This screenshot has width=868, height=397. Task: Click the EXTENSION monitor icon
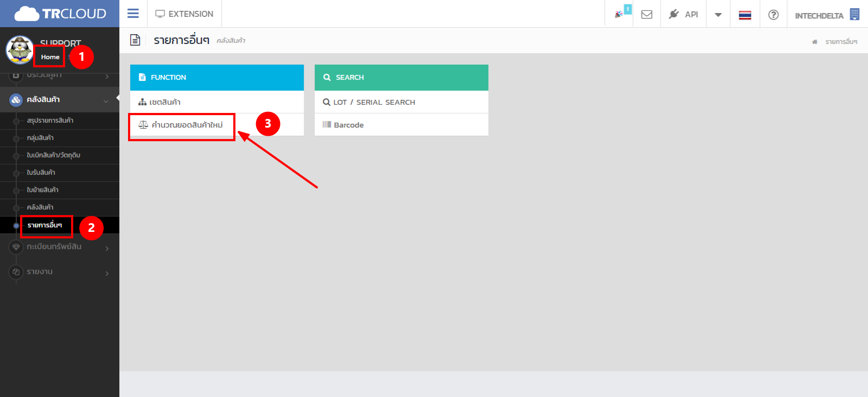point(160,14)
